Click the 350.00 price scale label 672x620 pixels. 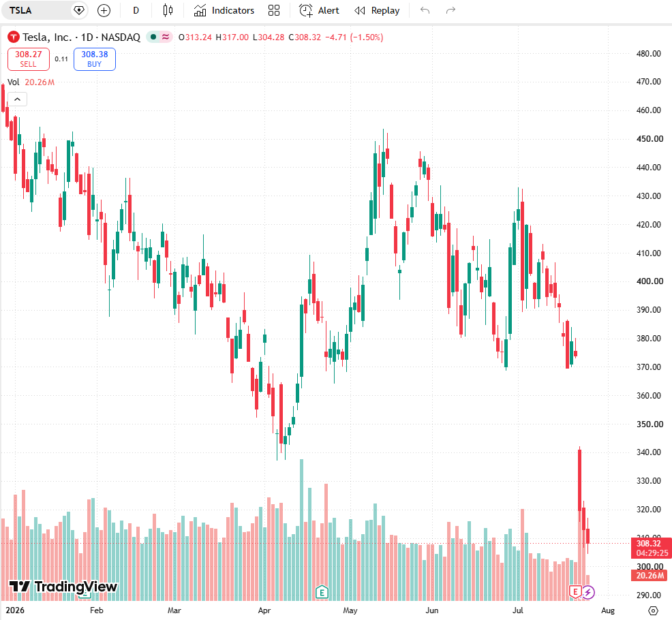tap(650, 424)
